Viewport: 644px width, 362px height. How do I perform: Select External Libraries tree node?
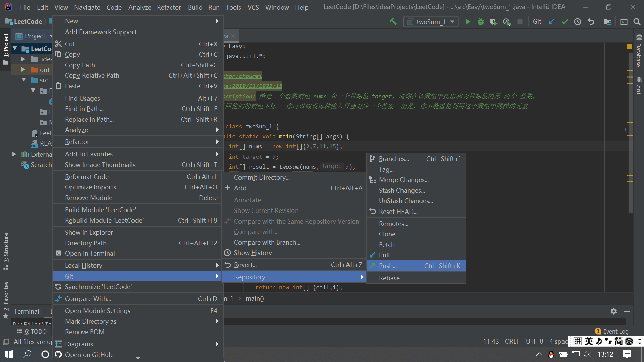pos(37,154)
